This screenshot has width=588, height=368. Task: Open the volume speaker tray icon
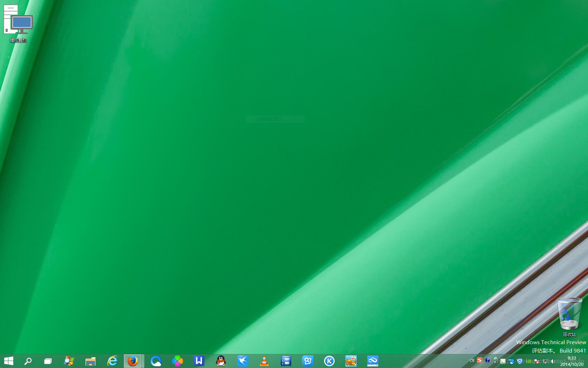[553, 361]
